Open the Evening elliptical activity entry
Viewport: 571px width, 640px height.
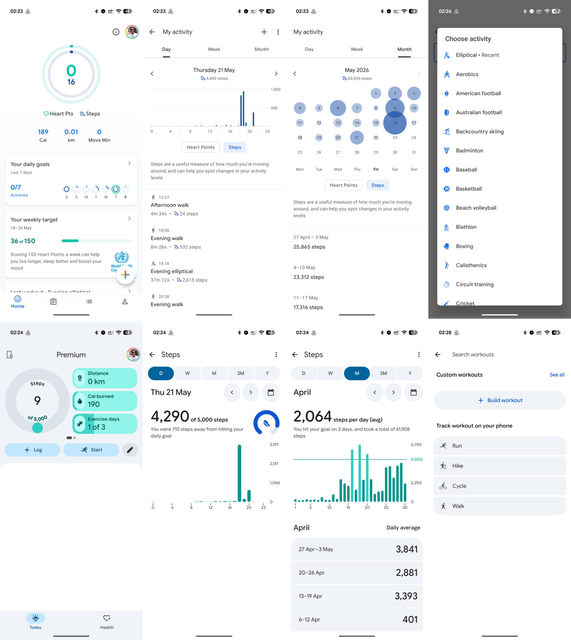[213, 271]
